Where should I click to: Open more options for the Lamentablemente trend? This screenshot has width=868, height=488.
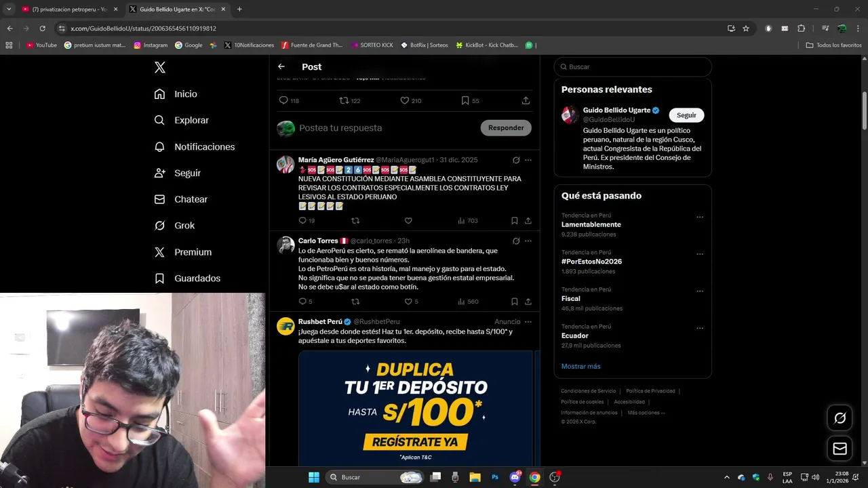coord(700,218)
